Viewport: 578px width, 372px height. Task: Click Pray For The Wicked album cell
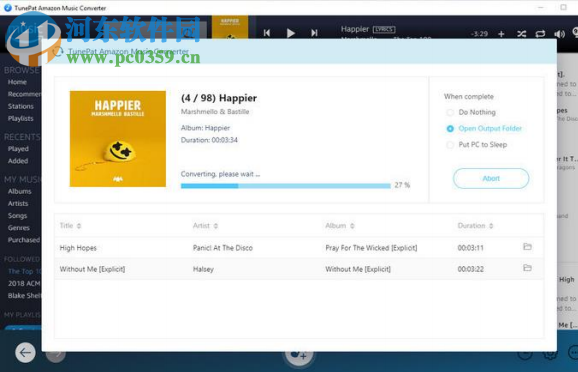pyautogui.click(x=371, y=248)
